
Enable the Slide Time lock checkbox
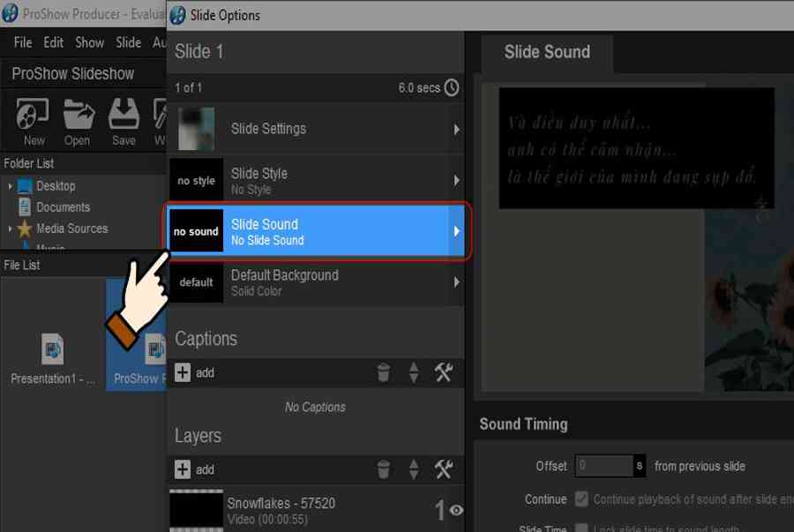[581, 528]
